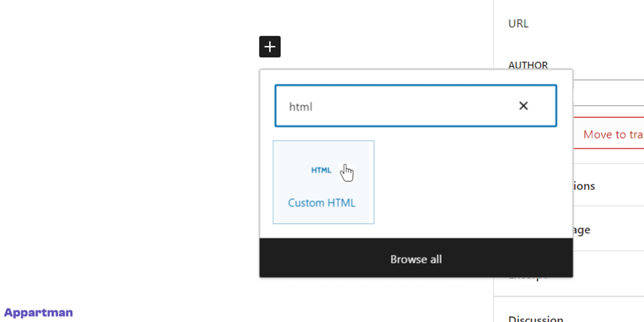Screen dimensions: 644x322
Task: Click the AUTHOR label in sidebar
Action: point(528,65)
